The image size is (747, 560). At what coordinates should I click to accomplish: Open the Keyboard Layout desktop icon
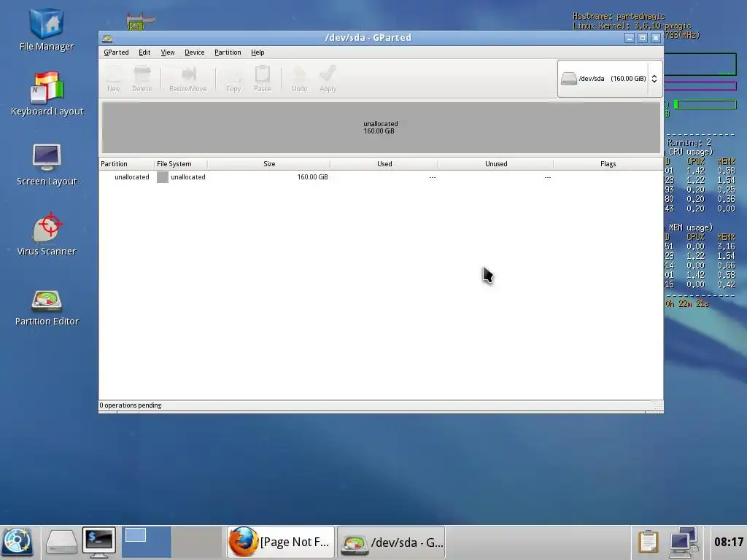tap(47, 94)
